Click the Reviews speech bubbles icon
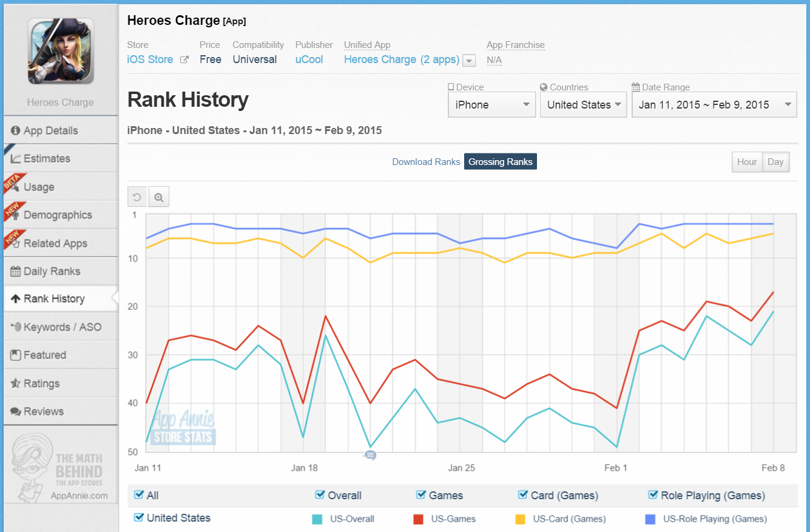This screenshot has height=532, width=810. (x=16, y=411)
